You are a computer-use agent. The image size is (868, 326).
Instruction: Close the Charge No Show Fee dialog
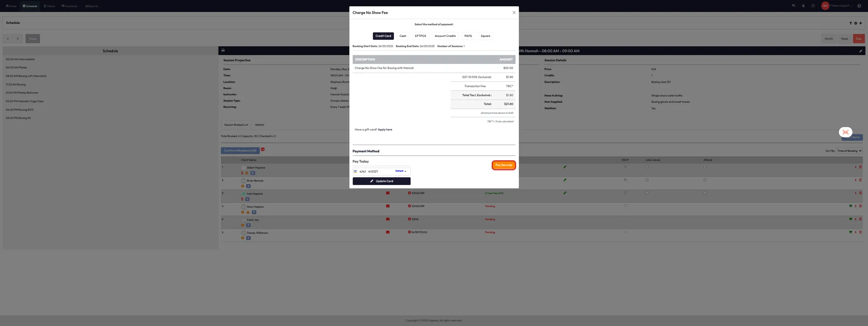pyautogui.click(x=514, y=13)
